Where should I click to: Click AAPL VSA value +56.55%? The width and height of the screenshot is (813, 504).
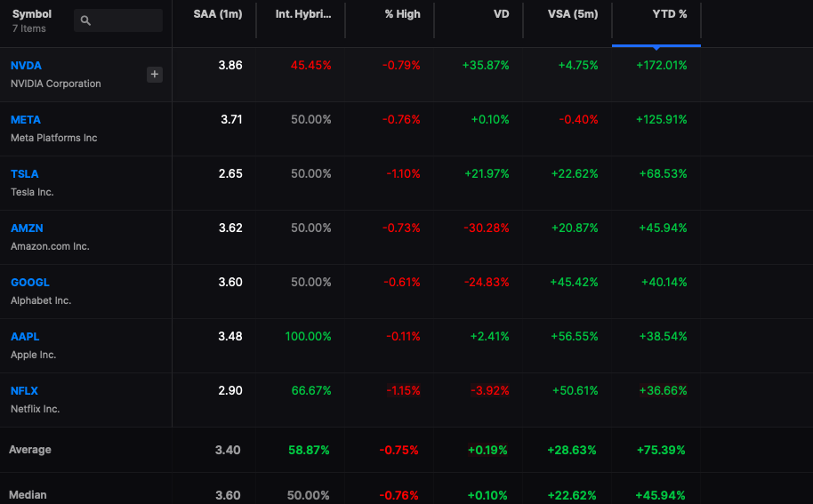click(x=575, y=337)
